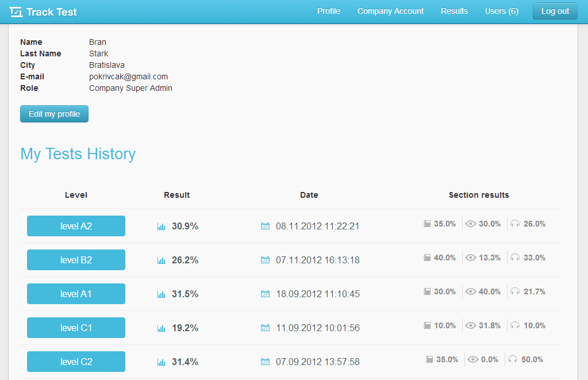Viewport: 588px width, 380px height.
Task: Click the bar chart icon beside 30.9%
Action: 161,227
